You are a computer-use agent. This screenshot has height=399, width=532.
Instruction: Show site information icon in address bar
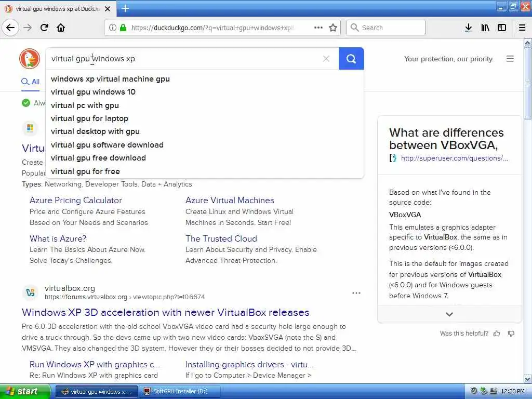click(x=112, y=28)
